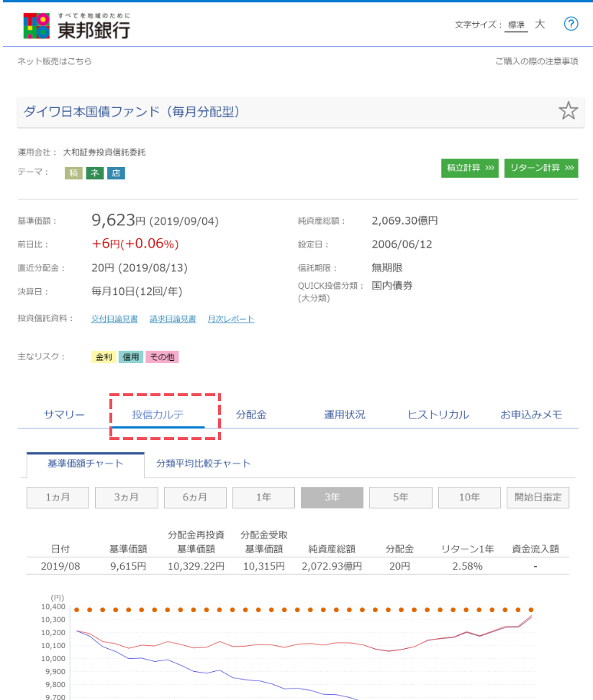Open ご購入の際の注意事項 link

(x=536, y=61)
